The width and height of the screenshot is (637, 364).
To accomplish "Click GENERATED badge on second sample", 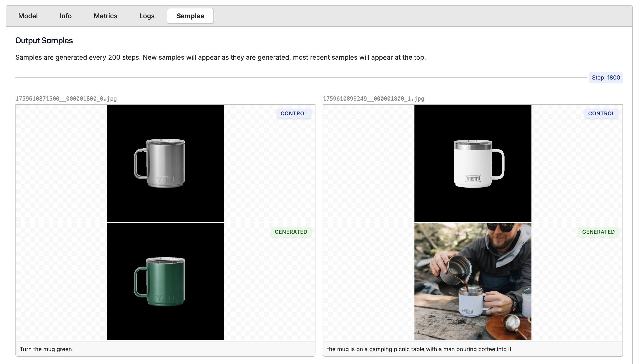I will click(x=598, y=232).
